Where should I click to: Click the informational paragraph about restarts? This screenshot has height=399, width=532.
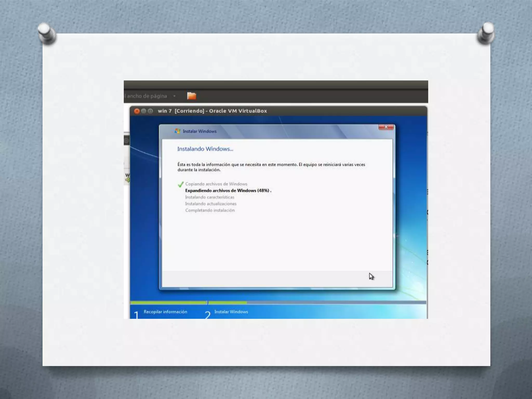click(271, 167)
